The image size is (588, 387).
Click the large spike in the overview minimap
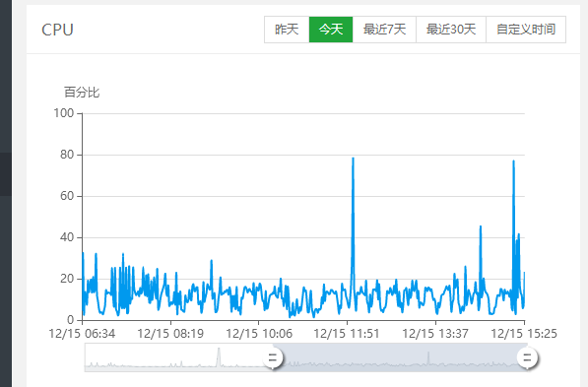point(219,356)
